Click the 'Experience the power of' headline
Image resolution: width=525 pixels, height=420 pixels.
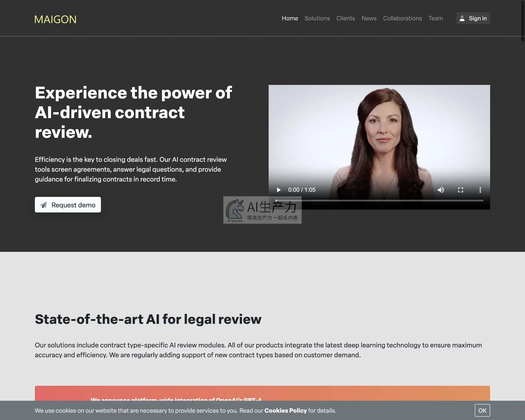134,93
